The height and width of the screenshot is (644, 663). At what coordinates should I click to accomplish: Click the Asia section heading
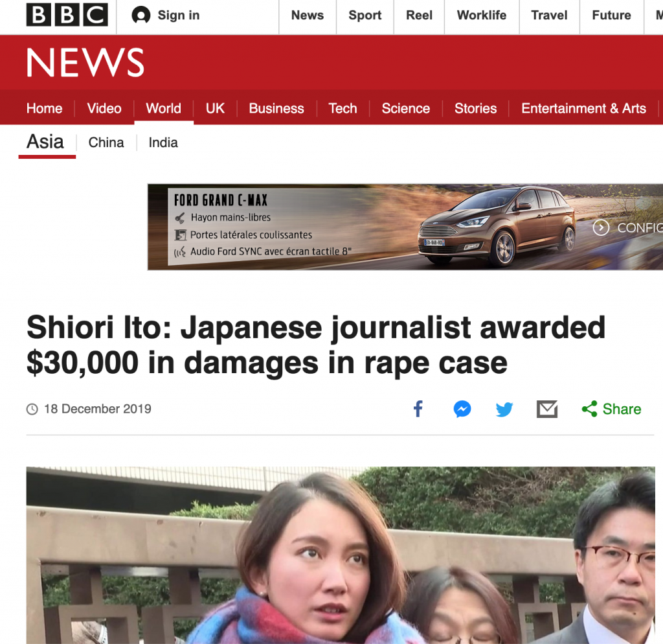pos(45,142)
